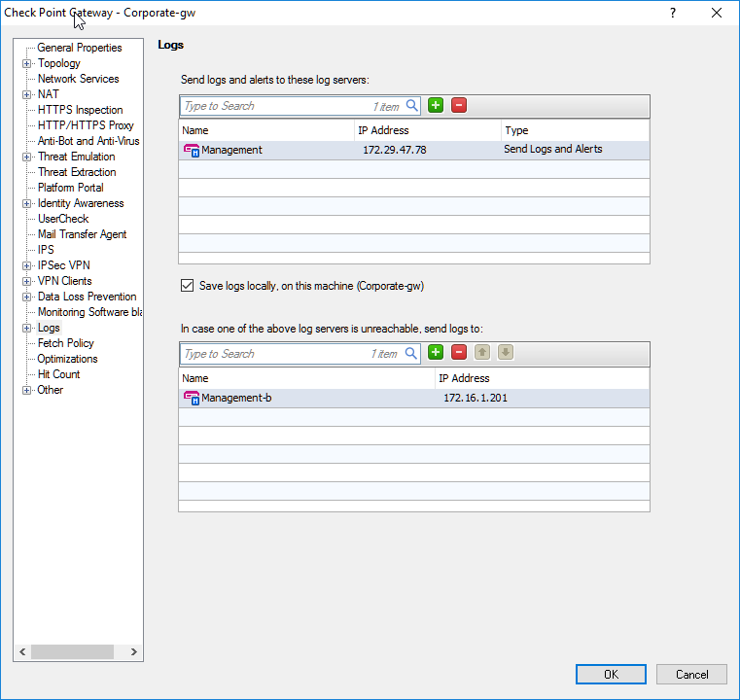Open Hit Count settings
The width and height of the screenshot is (740, 700).
pyautogui.click(x=58, y=374)
